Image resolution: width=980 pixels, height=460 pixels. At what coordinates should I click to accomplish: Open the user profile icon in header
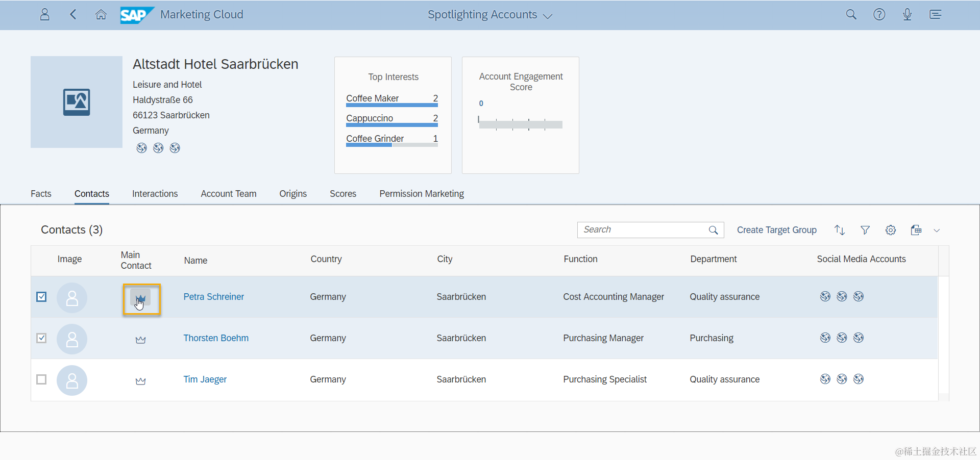(x=45, y=14)
